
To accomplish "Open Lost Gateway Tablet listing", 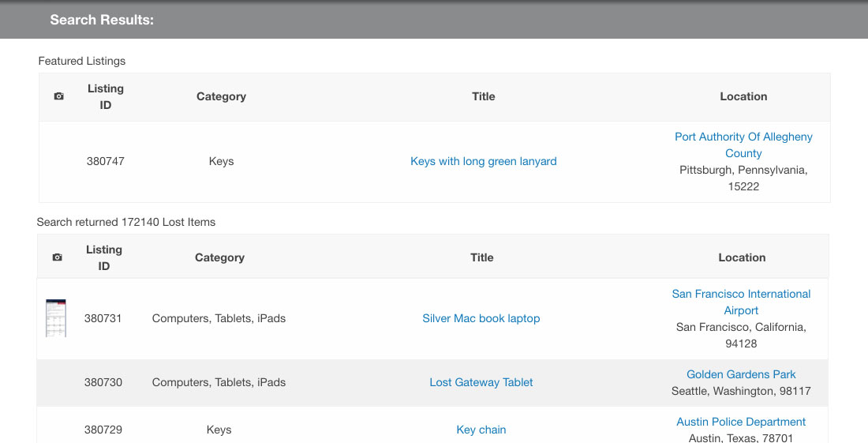I will click(x=481, y=382).
